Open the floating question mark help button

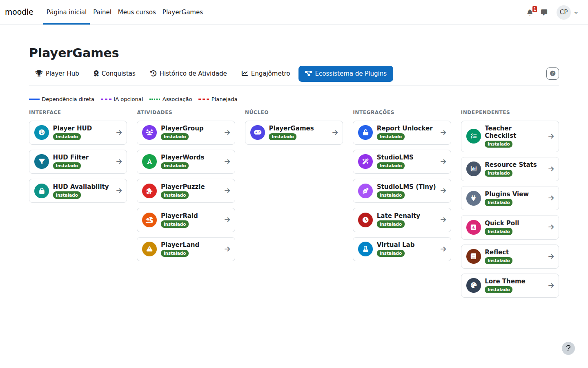point(568,348)
